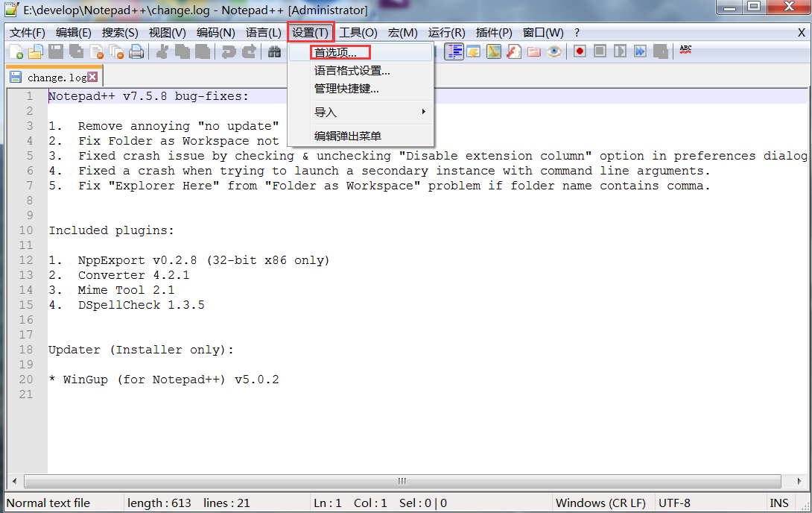Viewport: 812px width, 513px height.
Task: Click the INS status bar indicator
Action: [779, 503]
